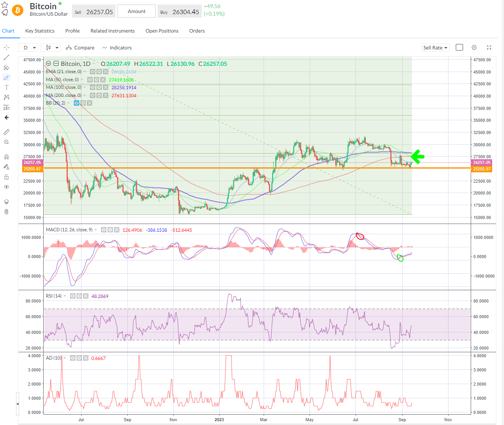Click the back arrow in the drawing toolbar
This screenshot has height=425, width=504.
tap(7, 118)
